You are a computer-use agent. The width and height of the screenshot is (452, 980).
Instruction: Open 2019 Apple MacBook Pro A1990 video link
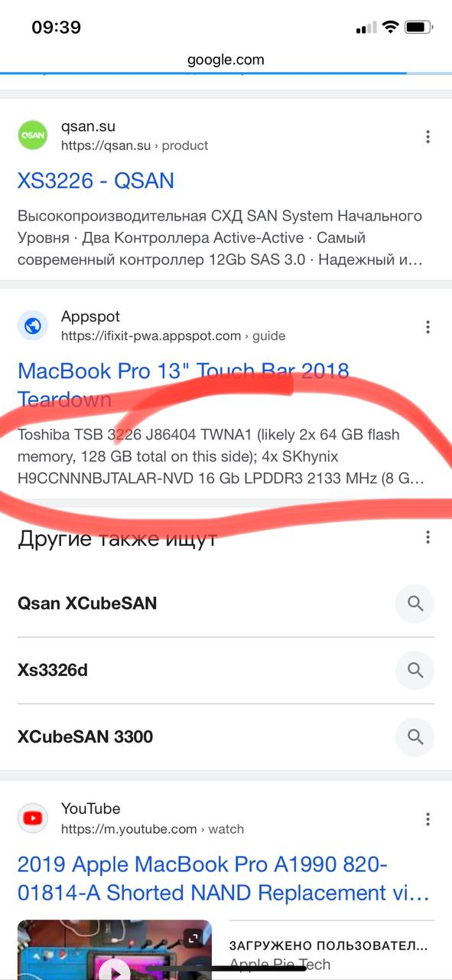pyautogui.click(x=223, y=879)
